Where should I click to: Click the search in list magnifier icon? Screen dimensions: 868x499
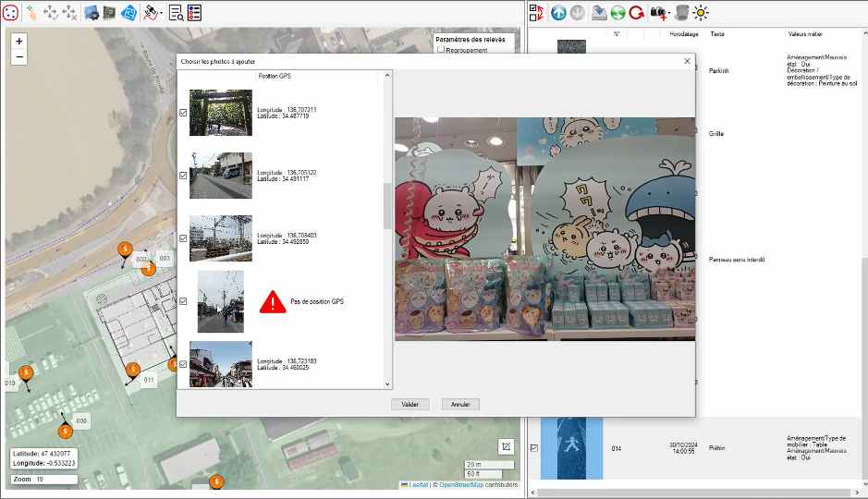point(176,12)
